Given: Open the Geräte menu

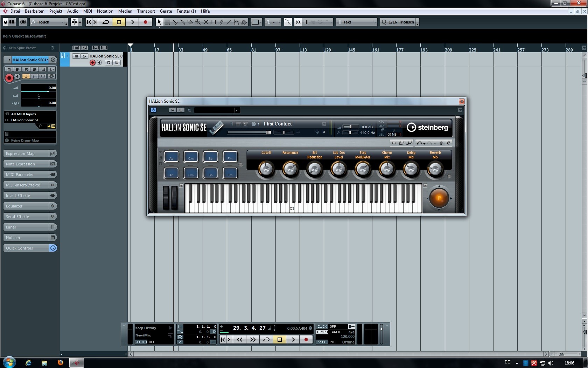Looking at the screenshot, I should click(x=166, y=11).
